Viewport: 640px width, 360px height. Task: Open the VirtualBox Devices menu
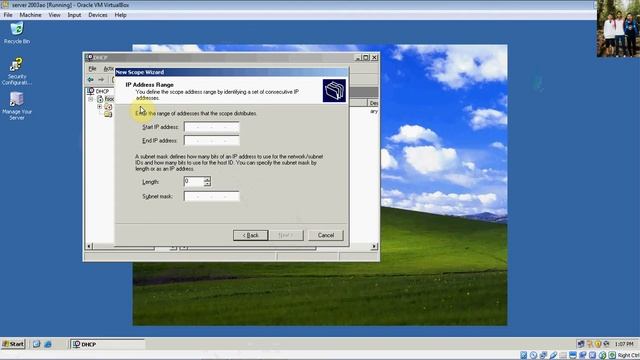click(98, 15)
